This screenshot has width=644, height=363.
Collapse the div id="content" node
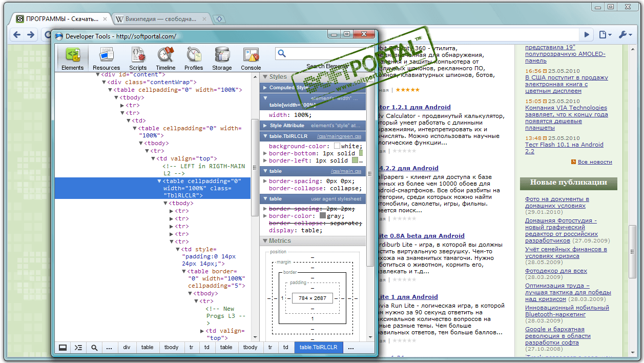98,74
